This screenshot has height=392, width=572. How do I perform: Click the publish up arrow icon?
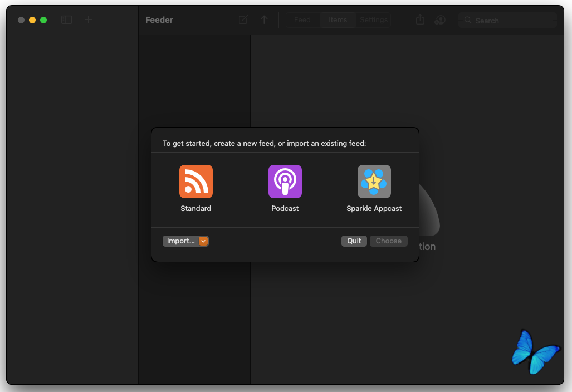(264, 19)
